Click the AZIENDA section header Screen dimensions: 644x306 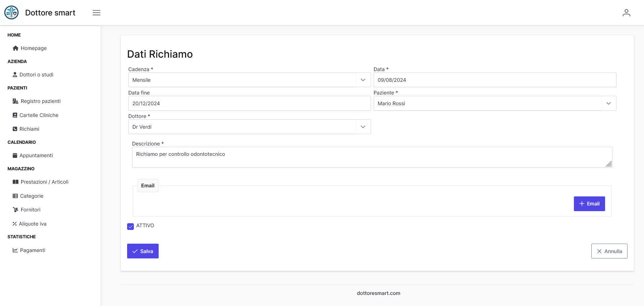(x=17, y=61)
